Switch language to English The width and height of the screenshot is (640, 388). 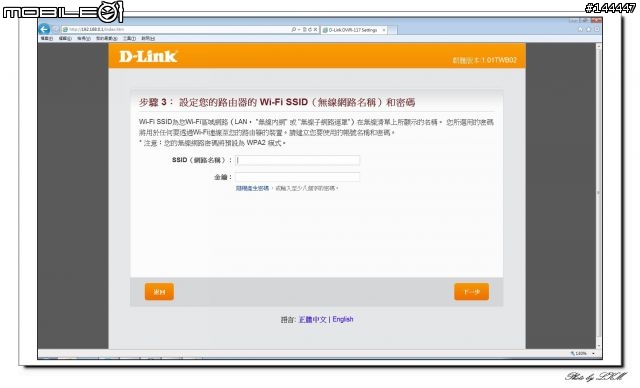(x=343, y=319)
